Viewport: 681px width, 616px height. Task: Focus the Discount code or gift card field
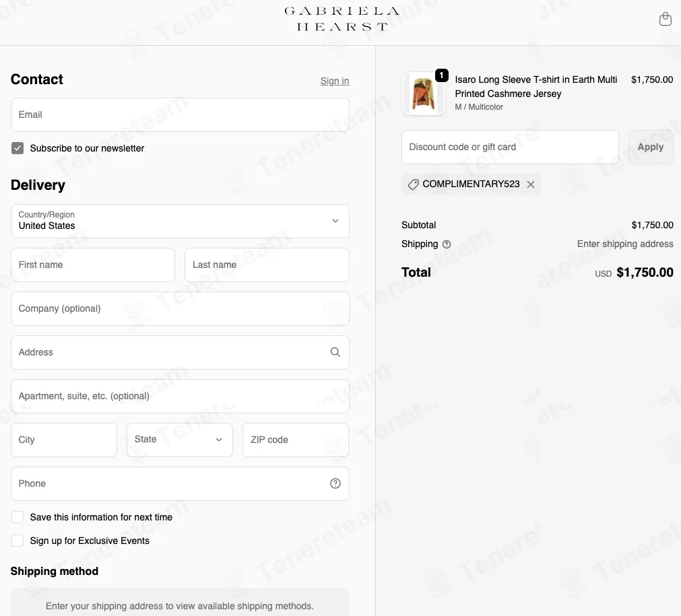pyautogui.click(x=510, y=147)
